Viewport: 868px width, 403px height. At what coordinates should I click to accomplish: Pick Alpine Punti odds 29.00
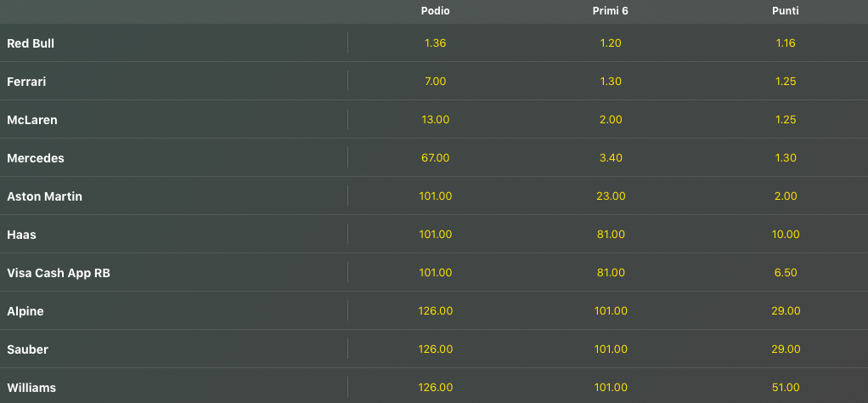[786, 311]
